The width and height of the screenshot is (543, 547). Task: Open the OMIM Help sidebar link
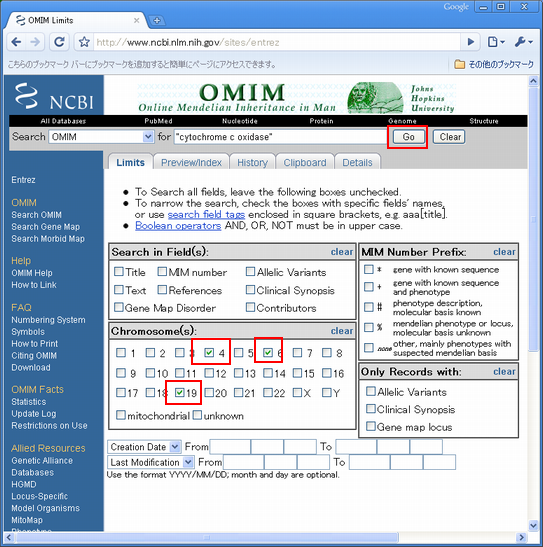pos(32,273)
